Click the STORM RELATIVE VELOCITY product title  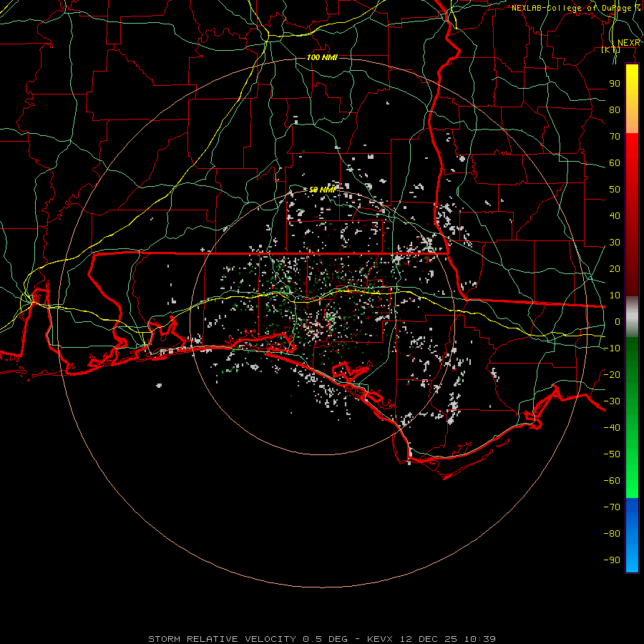click(x=223, y=639)
